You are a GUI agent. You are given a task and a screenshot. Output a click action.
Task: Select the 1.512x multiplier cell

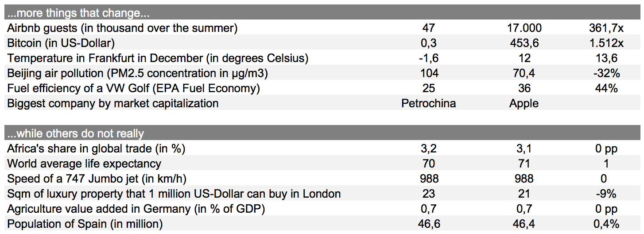pos(605,43)
